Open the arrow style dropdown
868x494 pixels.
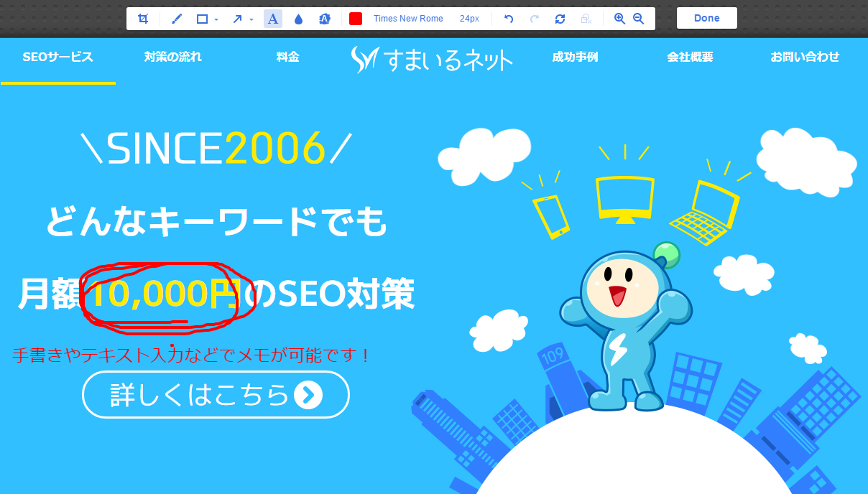tap(251, 19)
